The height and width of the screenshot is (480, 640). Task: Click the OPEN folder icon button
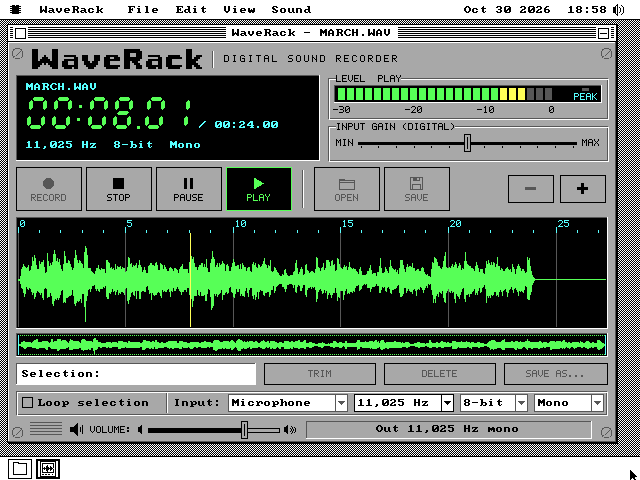[347, 189]
